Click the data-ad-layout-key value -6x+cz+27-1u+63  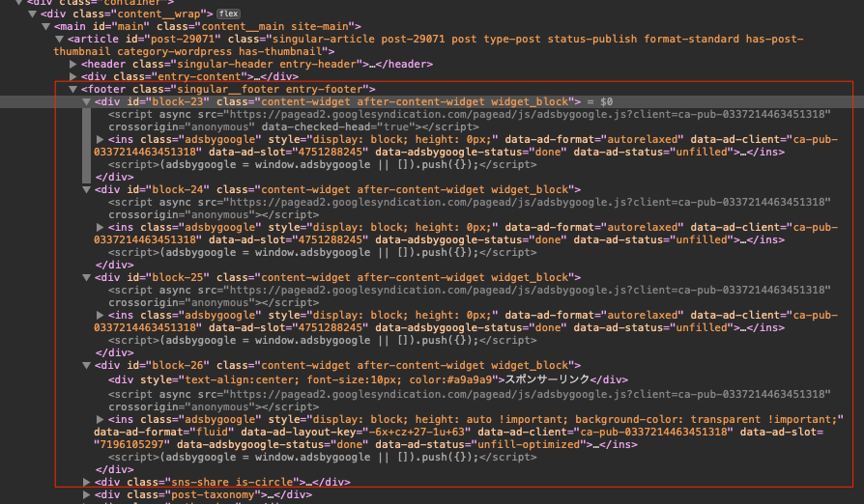click(419, 432)
